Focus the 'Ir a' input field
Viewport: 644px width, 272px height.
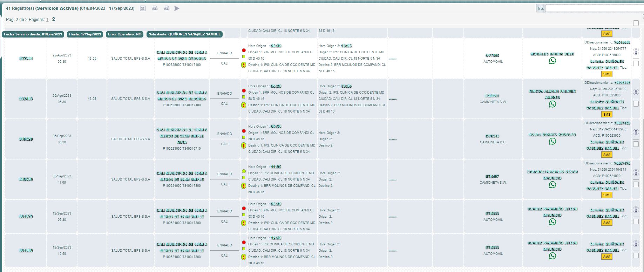tap(594, 8)
